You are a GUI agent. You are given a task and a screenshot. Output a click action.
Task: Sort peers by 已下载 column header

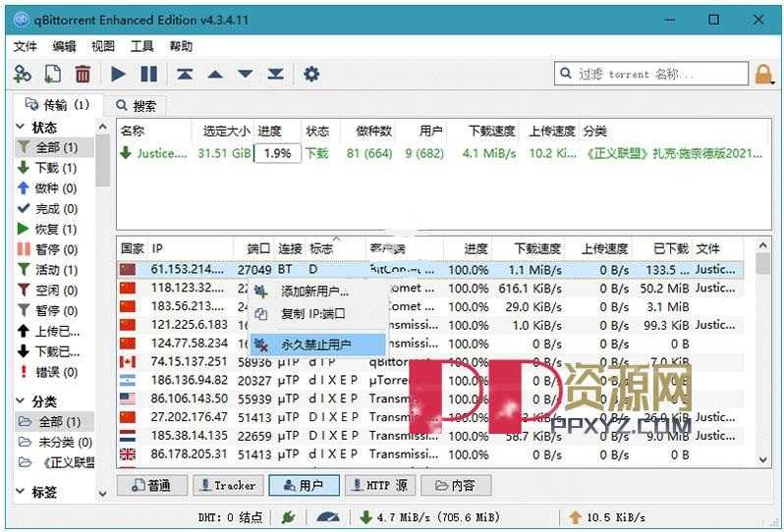[x=662, y=248]
